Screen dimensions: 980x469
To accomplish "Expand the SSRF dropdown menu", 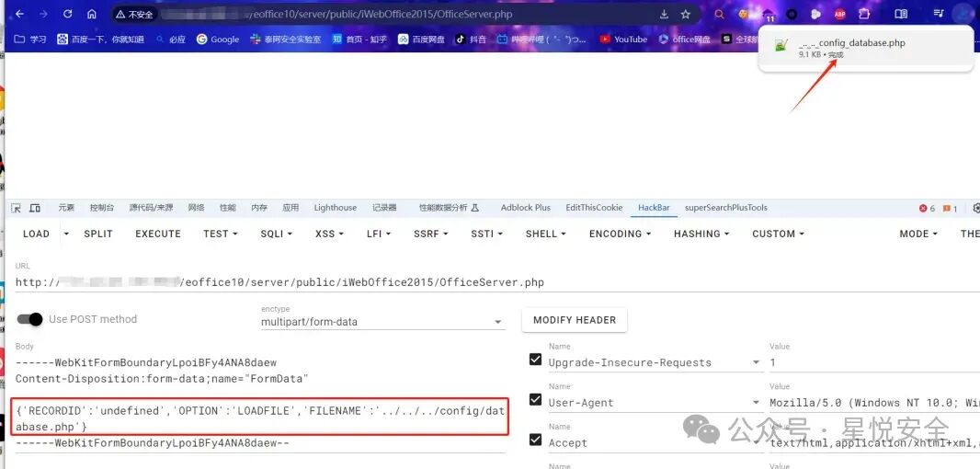I will pyautogui.click(x=431, y=234).
